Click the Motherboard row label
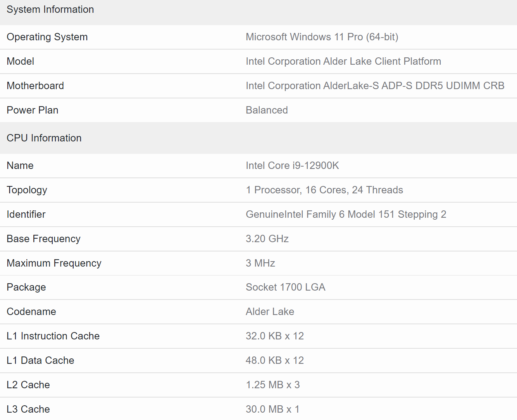This screenshot has width=517, height=420. click(x=35, y=86)
